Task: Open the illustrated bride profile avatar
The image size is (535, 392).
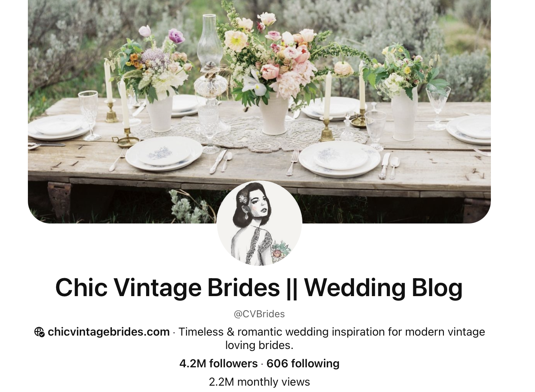Action: (259, 223)
